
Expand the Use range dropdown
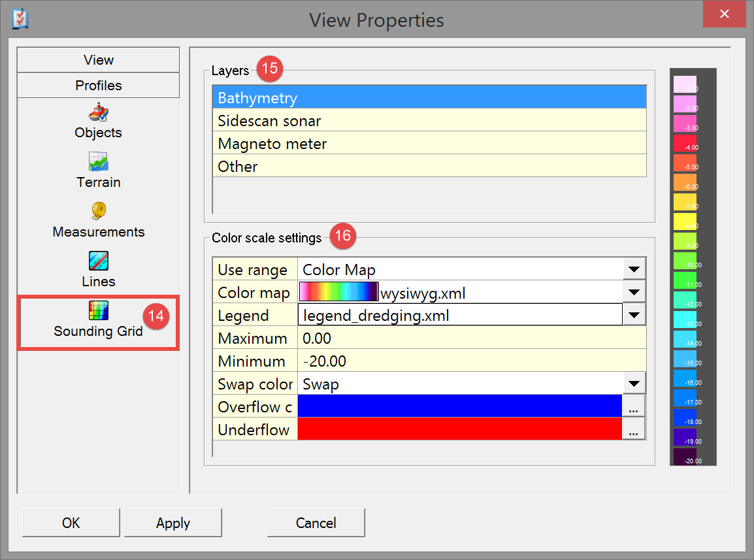(634, 269)
